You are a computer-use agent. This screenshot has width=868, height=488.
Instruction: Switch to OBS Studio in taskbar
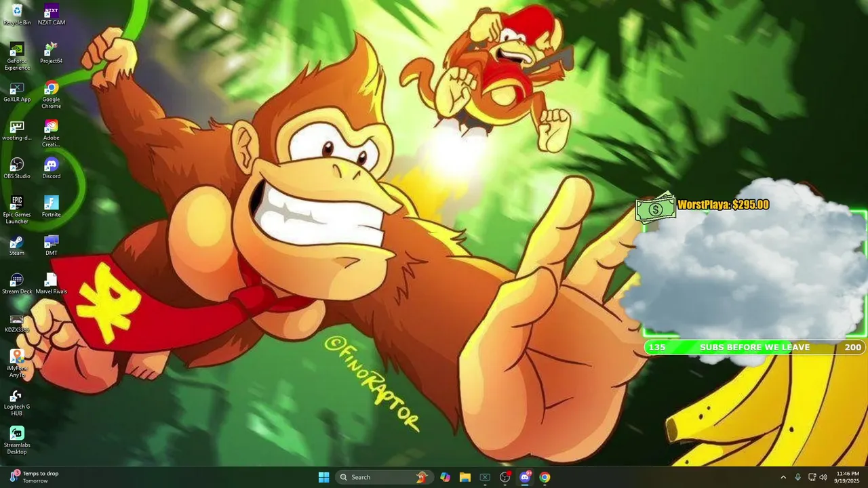(505, 477)
